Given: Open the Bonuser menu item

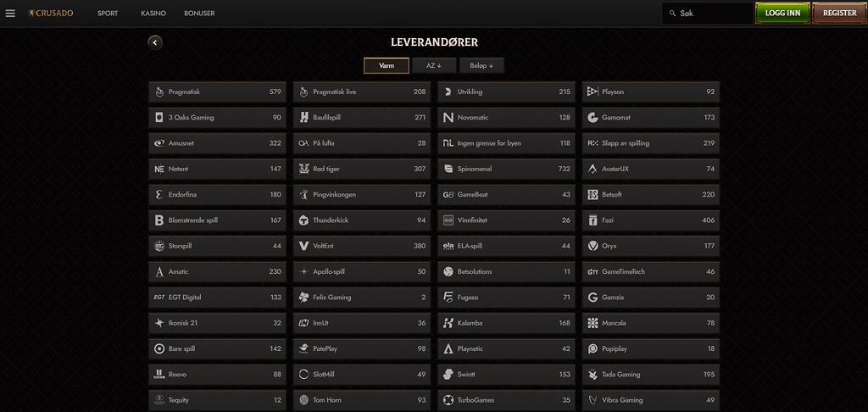Looking at the screenshot, I should click(199, 14).
